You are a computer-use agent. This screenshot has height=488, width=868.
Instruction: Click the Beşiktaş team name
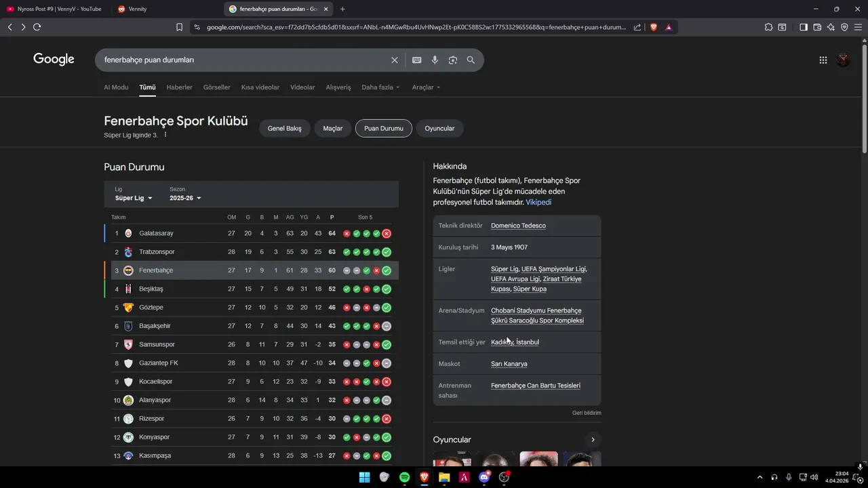[151, 289]
